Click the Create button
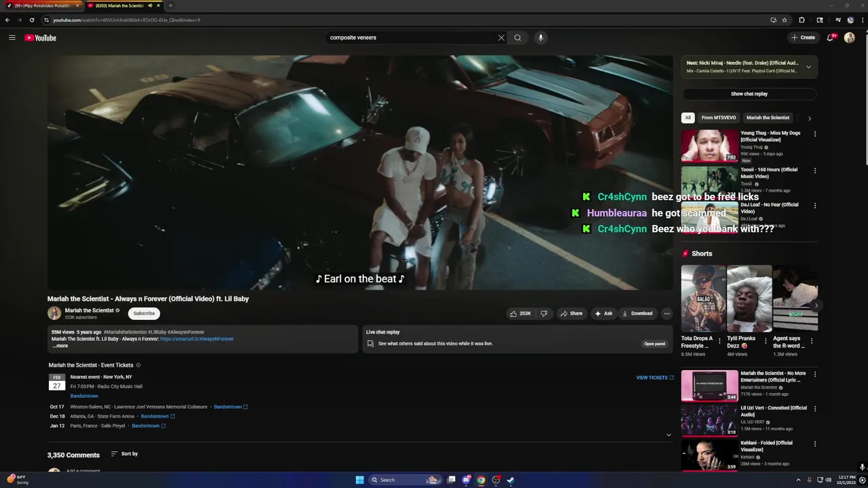Image resolution: width=868 pixels, height=488 pixels. tap(803, 38)
